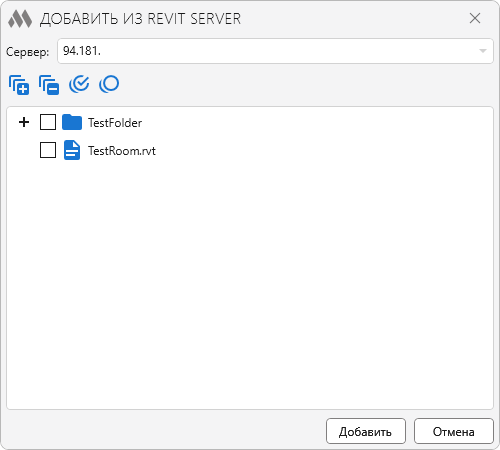Viewport: 500px width, 450px height.
Task: Click the check all items icon
Action: coord(79,84)
